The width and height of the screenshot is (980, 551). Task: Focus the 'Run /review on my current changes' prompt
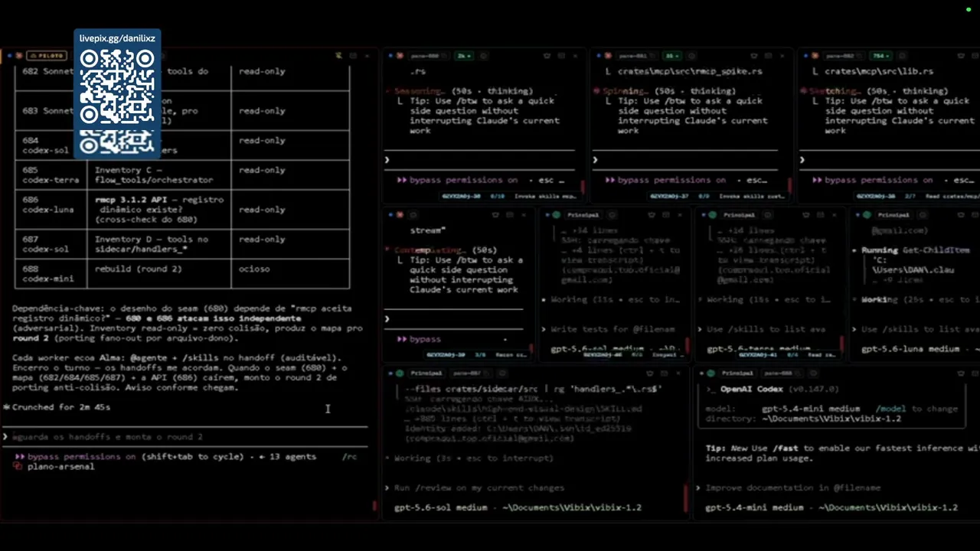[x=479, y=487]
